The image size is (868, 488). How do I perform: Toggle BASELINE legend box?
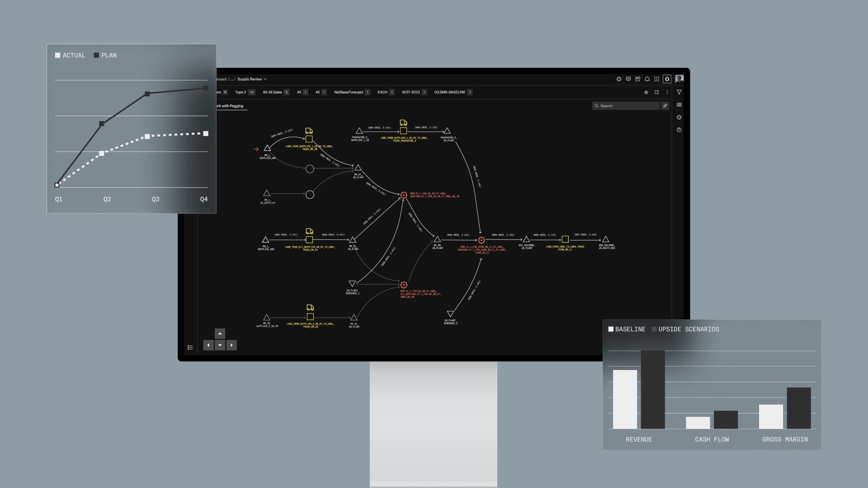tap(611, 329)
